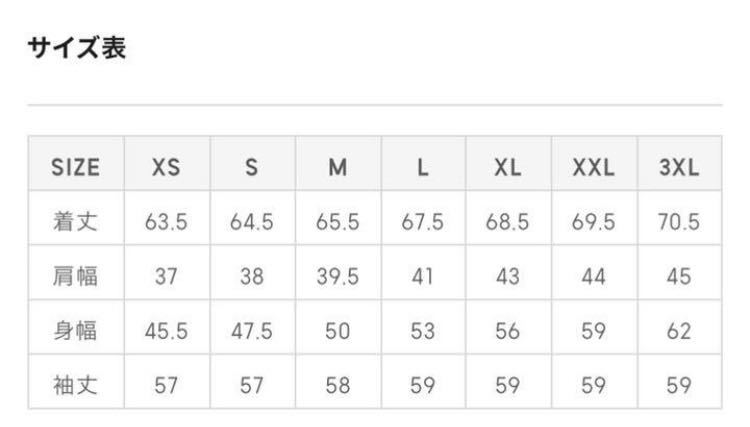
Task: Click the 47.5 value in 身幅 row
Action: [252, 330]
